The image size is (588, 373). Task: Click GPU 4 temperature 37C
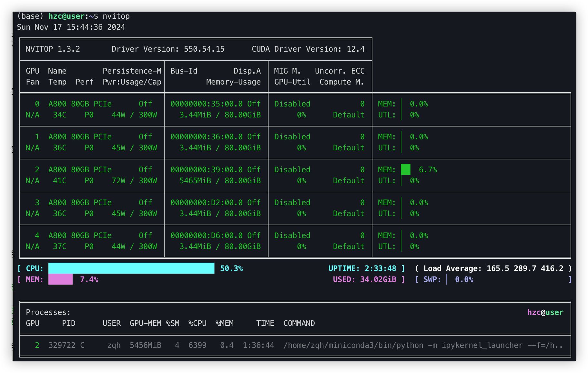pyautogui.click(x=60, y=247)
